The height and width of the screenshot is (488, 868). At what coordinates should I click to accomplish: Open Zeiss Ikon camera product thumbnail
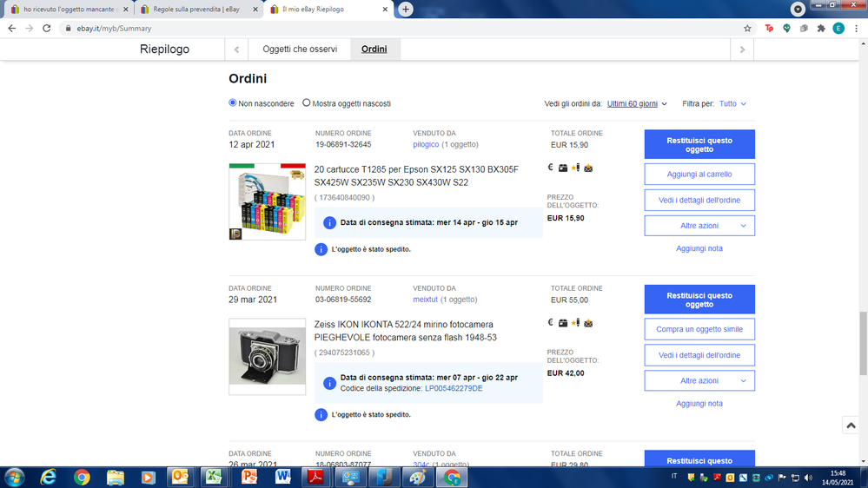tap(268, 357)
